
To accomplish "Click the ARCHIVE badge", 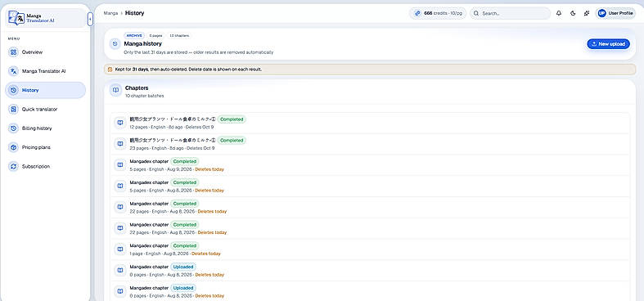I will click(x=134, y=36).
